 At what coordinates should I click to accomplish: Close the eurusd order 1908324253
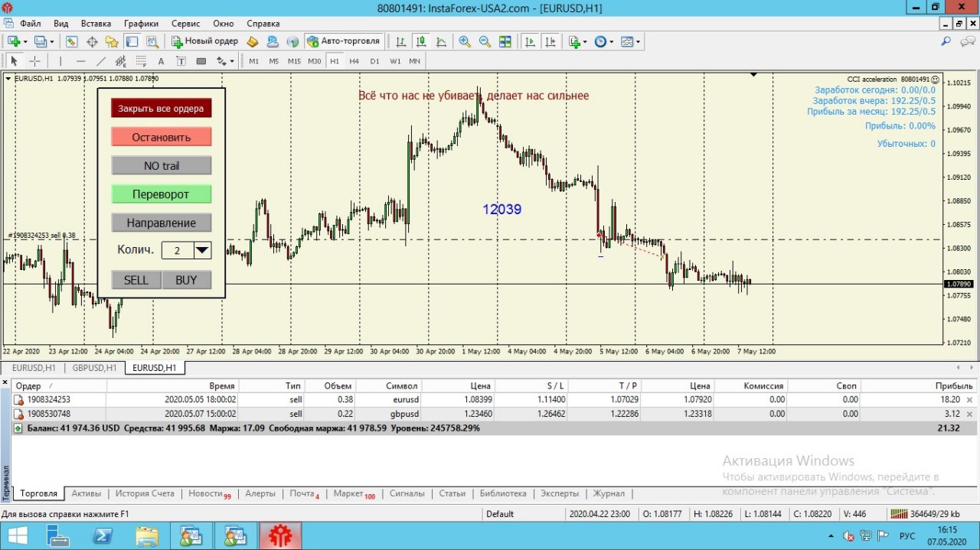click(x=970, y=399)
